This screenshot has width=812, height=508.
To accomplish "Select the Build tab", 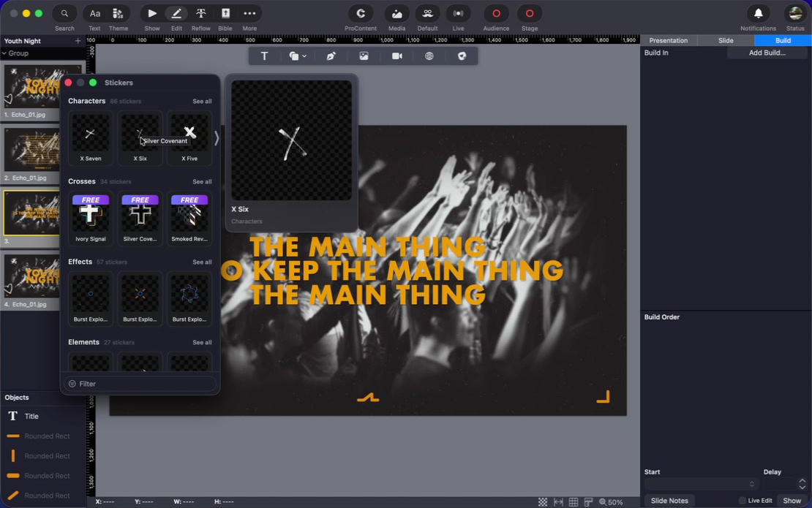I will tap(783, 40).
